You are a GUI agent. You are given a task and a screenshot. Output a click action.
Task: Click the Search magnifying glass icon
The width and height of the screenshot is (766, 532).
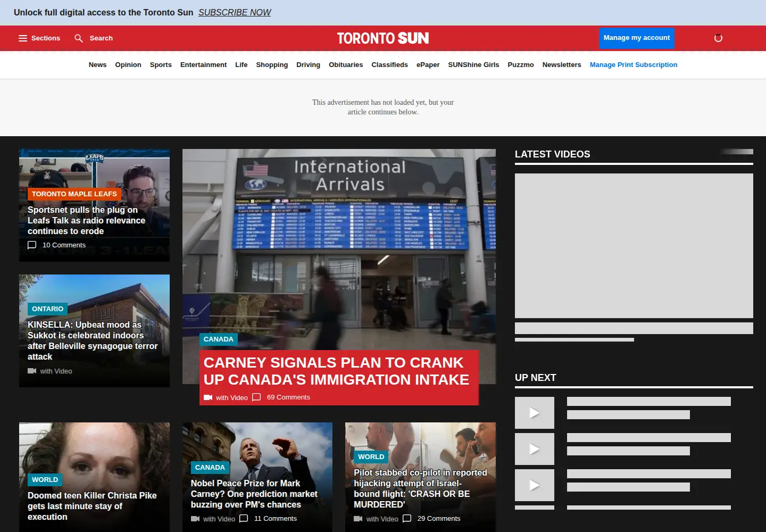click(79, 38)
